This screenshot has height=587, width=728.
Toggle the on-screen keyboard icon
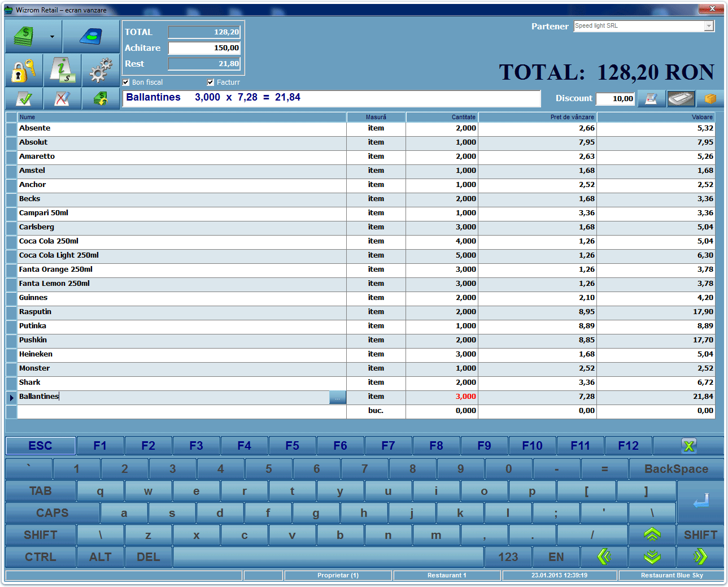click(681, 99)
